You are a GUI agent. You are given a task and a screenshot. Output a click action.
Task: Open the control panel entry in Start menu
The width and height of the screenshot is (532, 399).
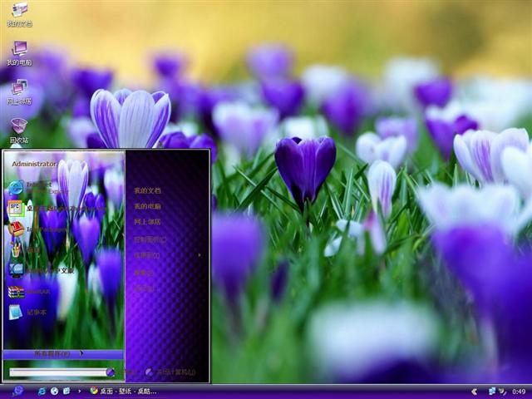(150, 239)
